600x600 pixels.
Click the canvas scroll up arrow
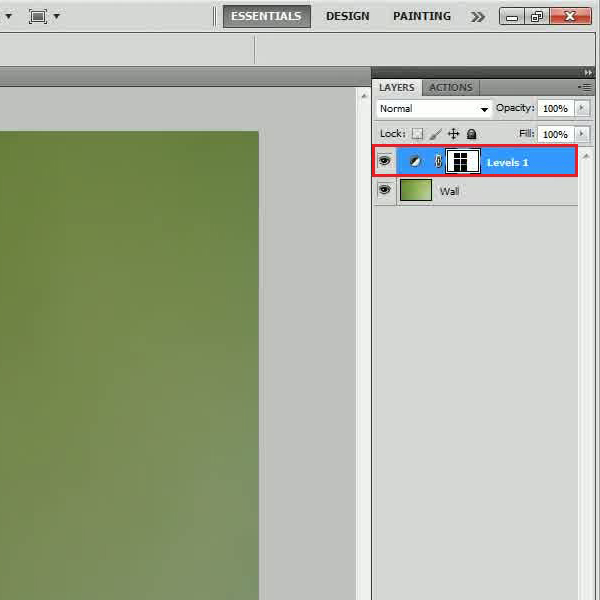(364, 96)
